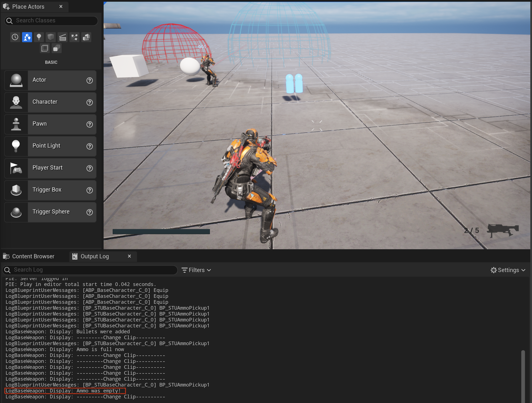Open the Lights category lightbulb icon
The image size is (532, 403).
tap(39, 37)
